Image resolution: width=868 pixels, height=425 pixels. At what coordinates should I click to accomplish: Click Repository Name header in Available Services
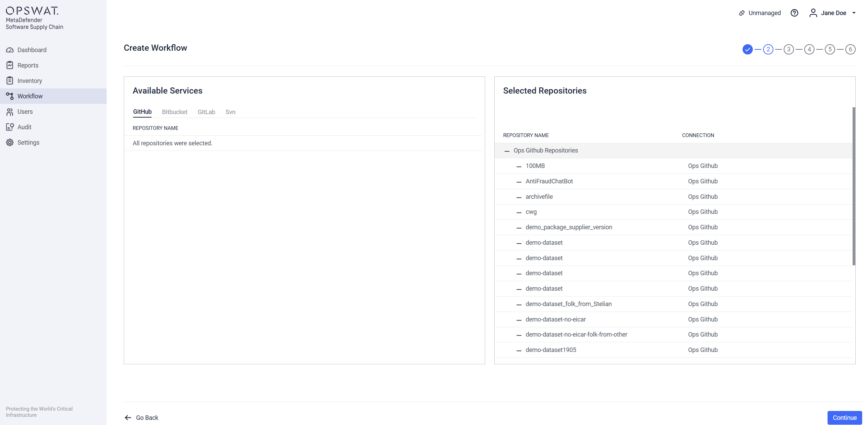coord(155,128)
